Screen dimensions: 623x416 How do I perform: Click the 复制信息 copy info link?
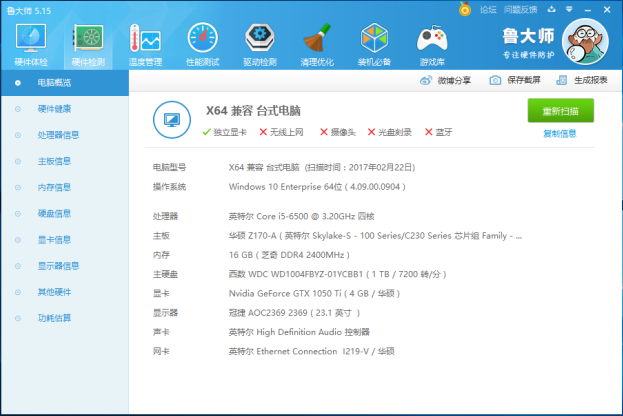(560, 134)
